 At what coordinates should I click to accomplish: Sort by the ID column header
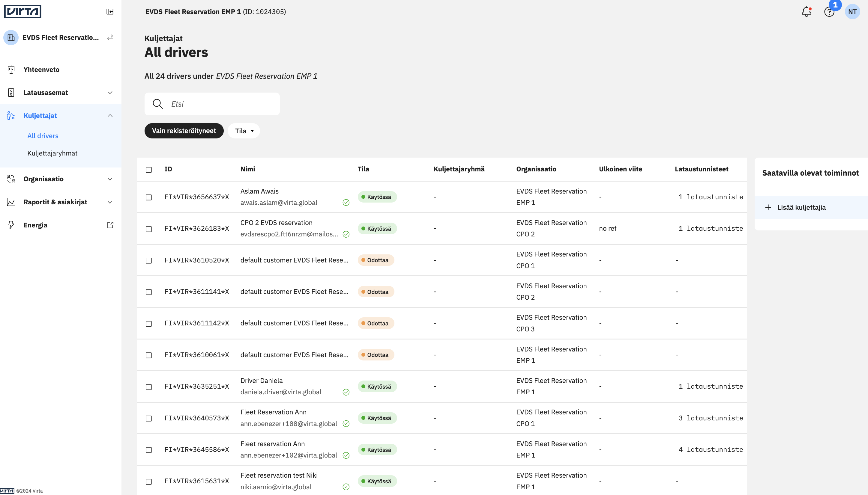tap(168, 169)
